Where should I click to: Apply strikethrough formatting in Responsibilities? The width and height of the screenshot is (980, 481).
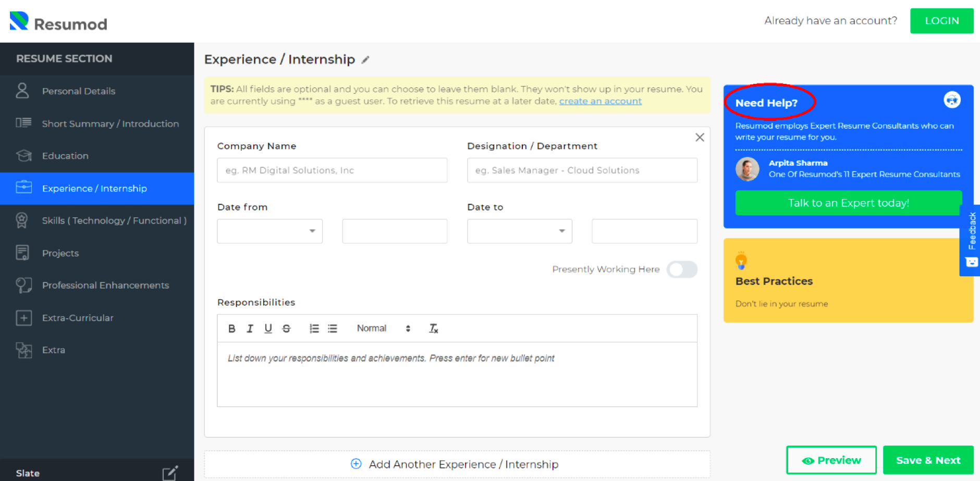(x=286, y=328)
